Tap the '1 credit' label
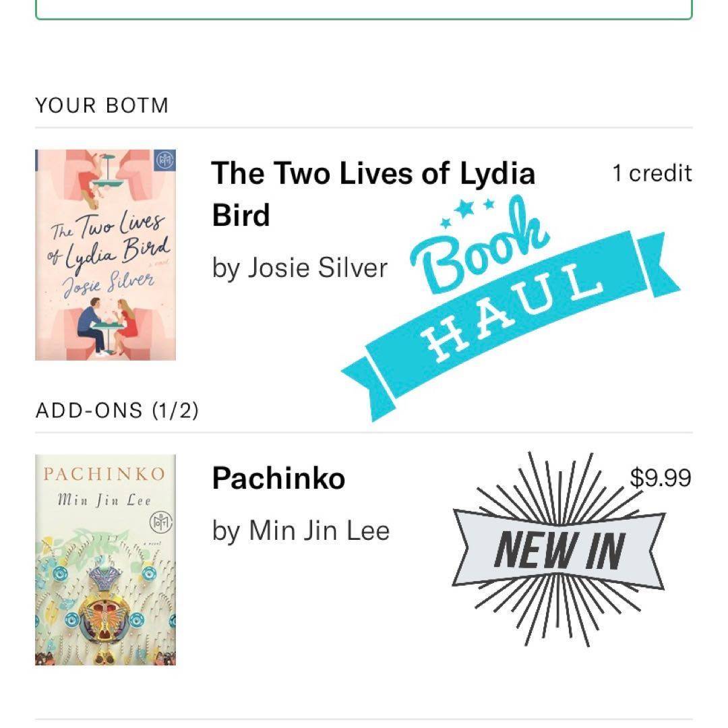 651,173
